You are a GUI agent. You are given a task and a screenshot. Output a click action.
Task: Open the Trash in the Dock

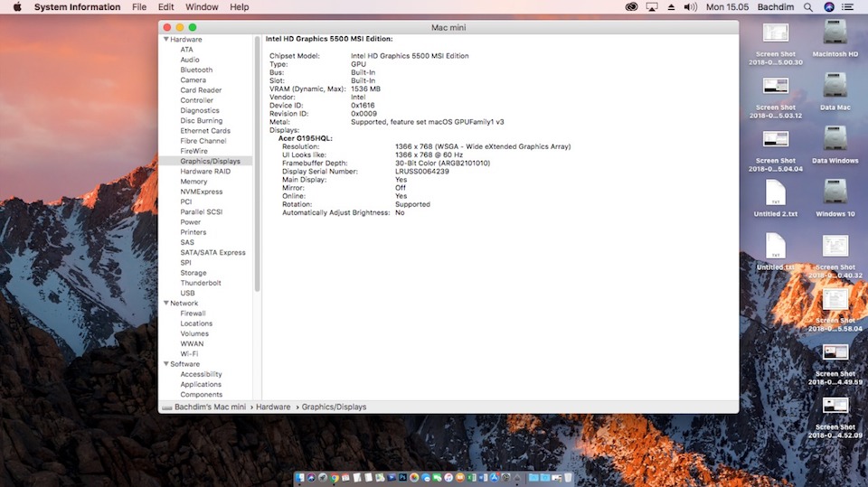(568, 477)
